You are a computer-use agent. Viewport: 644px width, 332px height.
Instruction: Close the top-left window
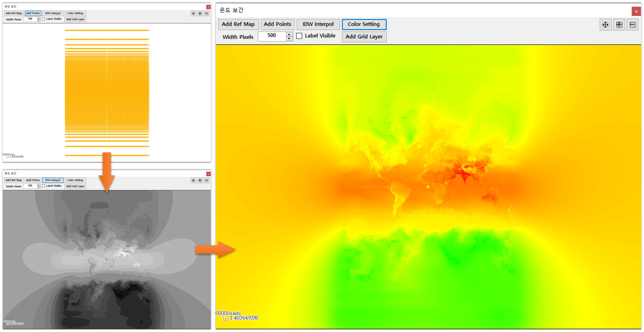[x=208, y=7]
